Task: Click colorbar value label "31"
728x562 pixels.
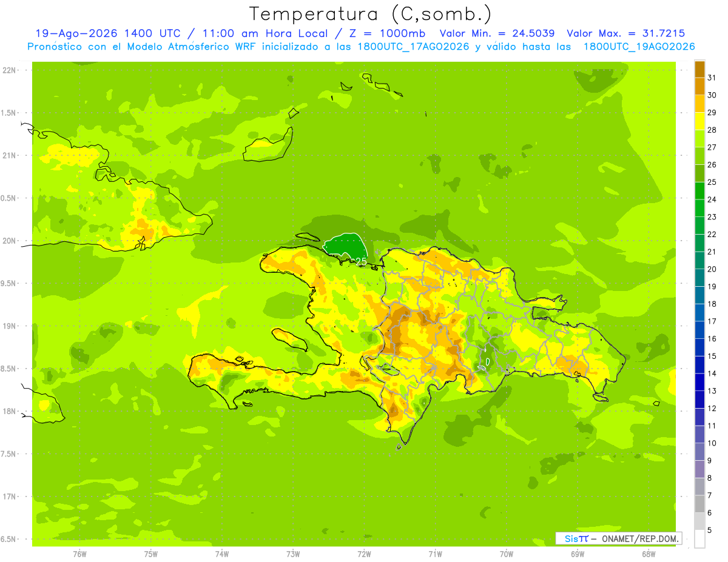Action: 712,78
